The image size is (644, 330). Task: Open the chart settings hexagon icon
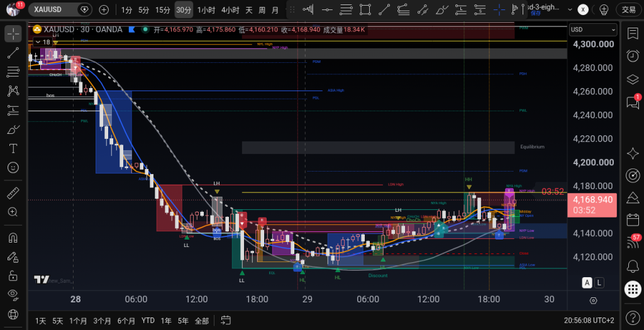pos(593,300)
